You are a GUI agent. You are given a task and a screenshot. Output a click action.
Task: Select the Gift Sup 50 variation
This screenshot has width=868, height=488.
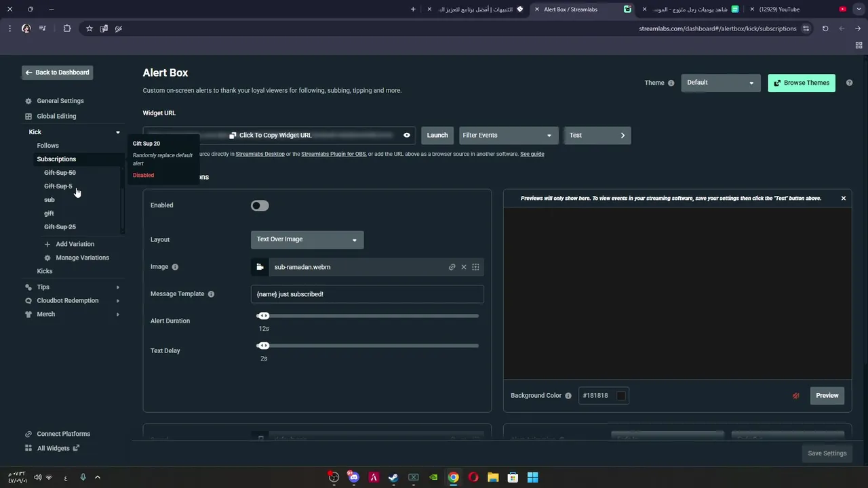click(x=60, y=173)
